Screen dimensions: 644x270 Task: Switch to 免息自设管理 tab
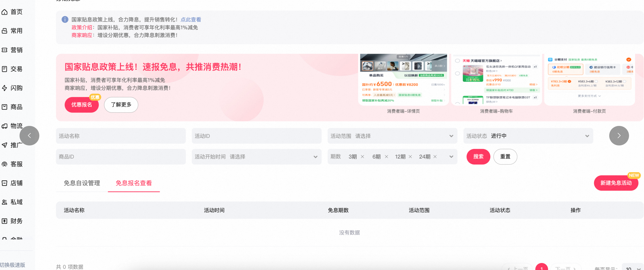(x=82, y=183)
